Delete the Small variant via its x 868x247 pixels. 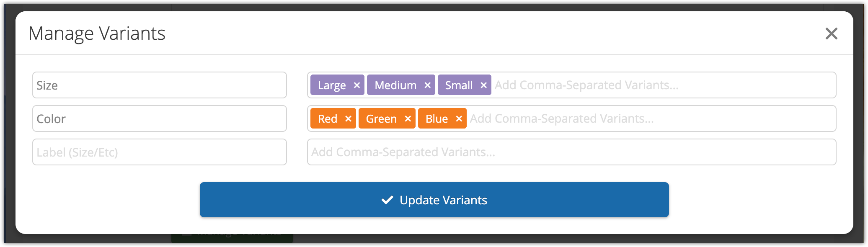pos(483,85)
